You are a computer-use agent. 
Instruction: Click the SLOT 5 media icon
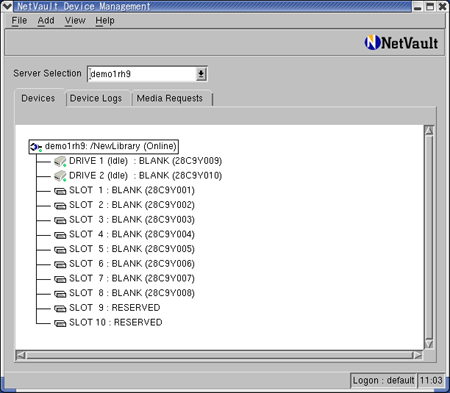coord(60,250)
